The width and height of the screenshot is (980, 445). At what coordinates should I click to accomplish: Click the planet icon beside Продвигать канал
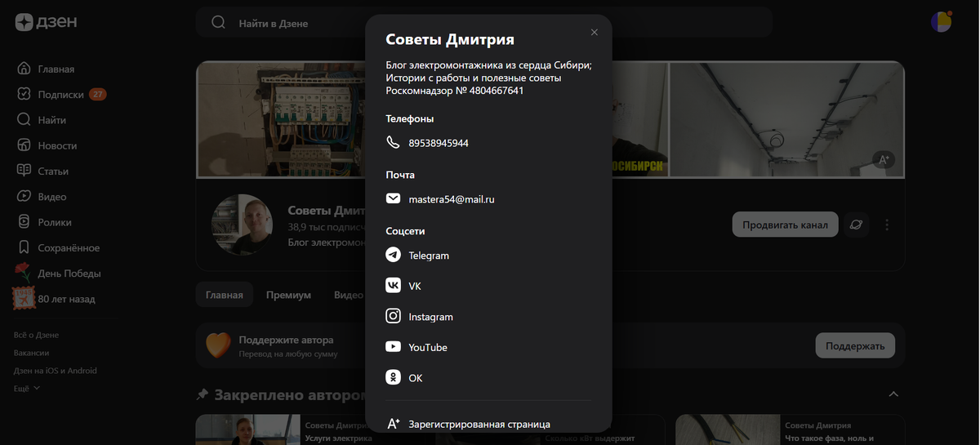click(x=856, y=225)
